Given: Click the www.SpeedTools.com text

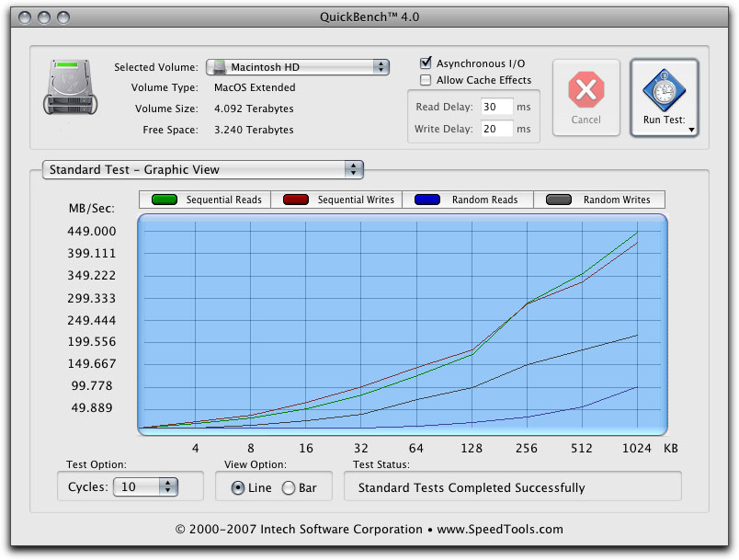Looking at the screenshot, I should [500, 530].
